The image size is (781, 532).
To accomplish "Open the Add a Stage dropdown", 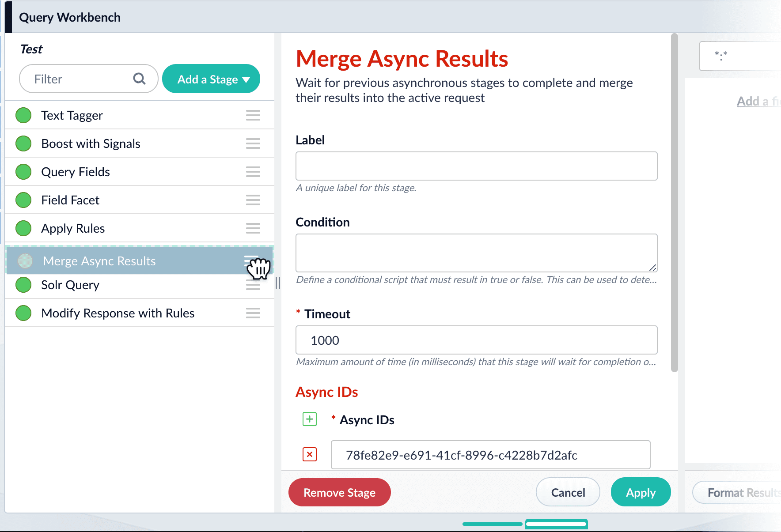I will click(211, 79).
